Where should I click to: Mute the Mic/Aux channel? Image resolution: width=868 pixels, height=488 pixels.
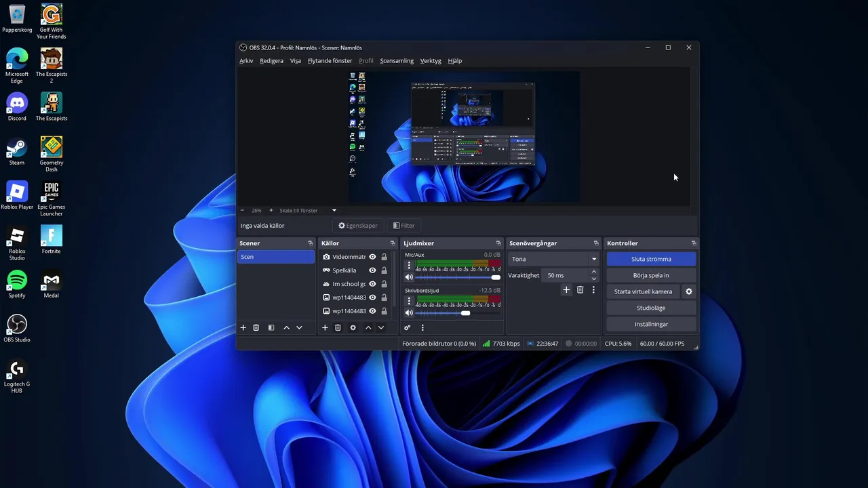coord(409,277)
